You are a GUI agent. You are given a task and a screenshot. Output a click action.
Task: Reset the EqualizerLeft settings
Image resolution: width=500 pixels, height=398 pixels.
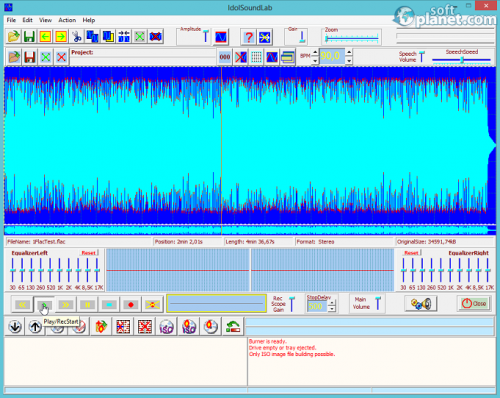pyautogui.click(x=89, y=253)
